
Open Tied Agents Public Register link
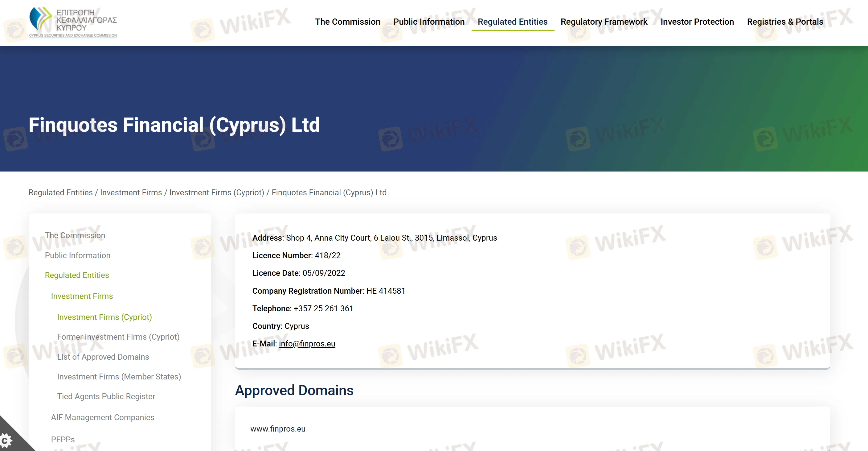106,396
